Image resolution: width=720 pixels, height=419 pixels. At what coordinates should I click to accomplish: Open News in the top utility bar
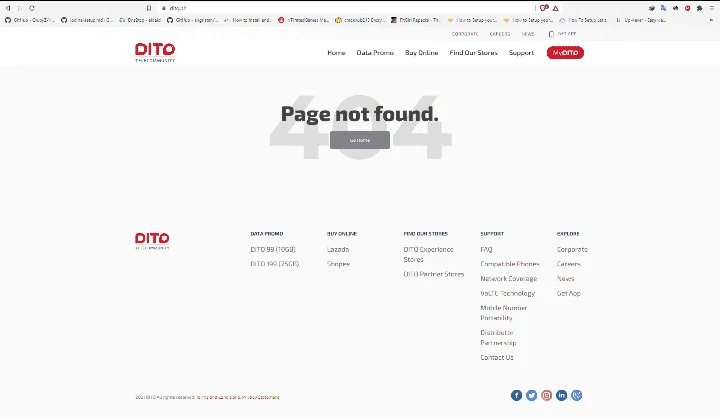(528, 34)
